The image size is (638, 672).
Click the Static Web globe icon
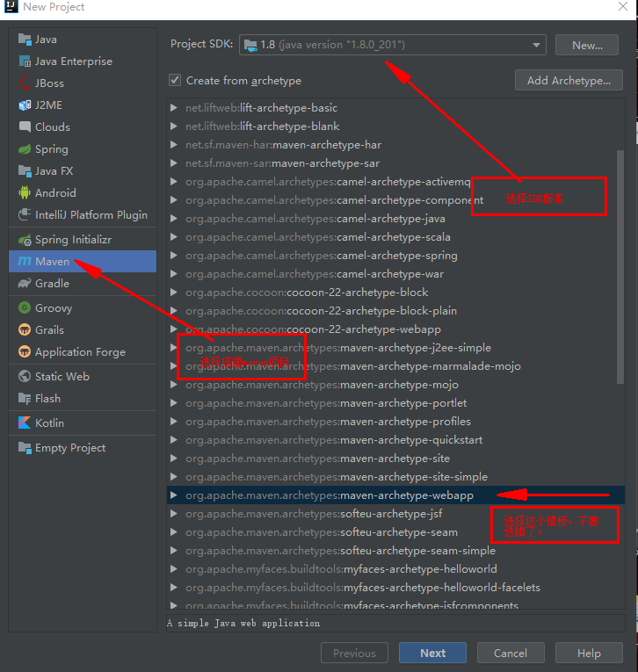coord(25,376)
